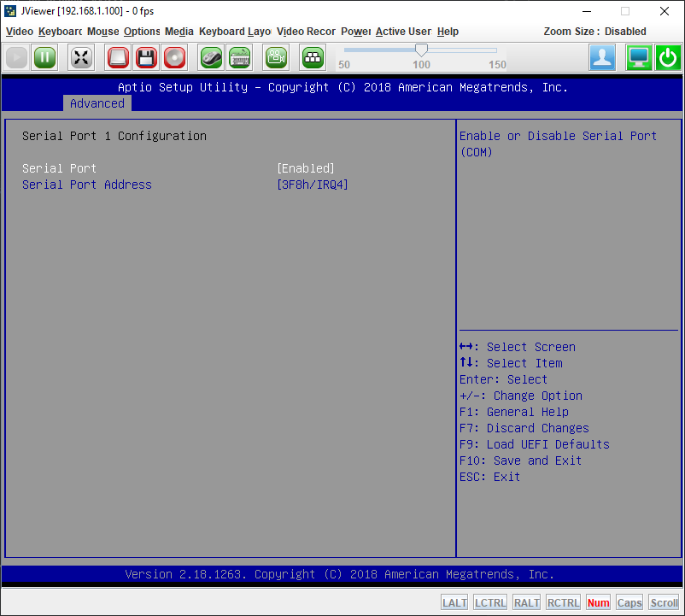Viewport: 685px width, 616px height.
Task: Click the green monitor icon
Action: [x=639, y=57]
